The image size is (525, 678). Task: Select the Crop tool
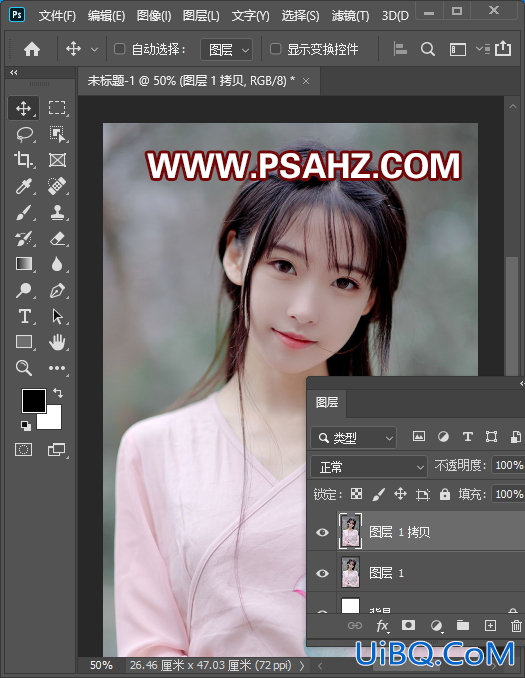23,160
